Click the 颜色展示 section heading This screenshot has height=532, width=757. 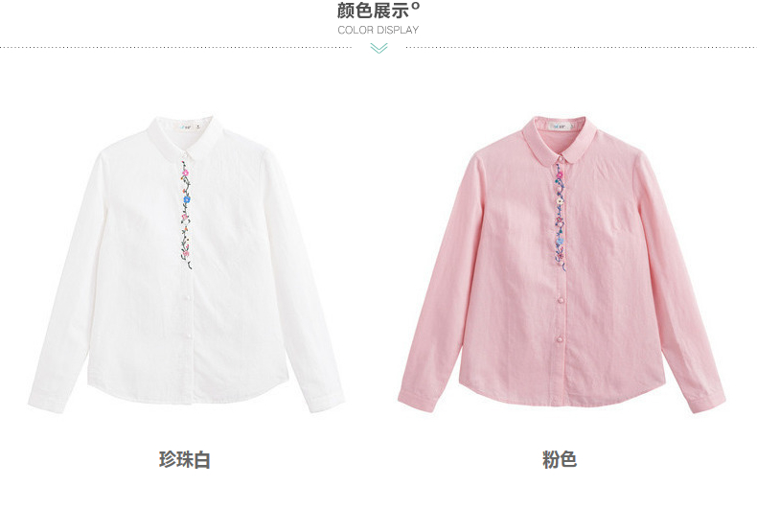click(373, 11)
